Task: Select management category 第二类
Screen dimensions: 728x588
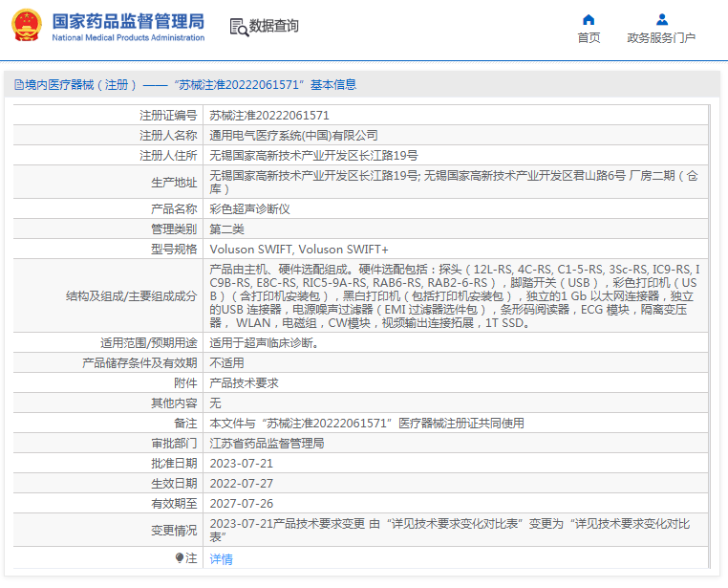Action: 226,229
